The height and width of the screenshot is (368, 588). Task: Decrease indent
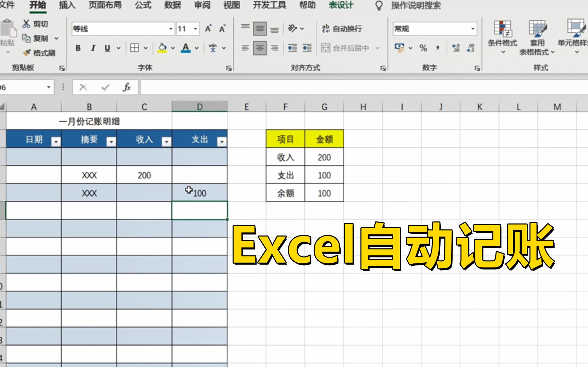click(x=292, y=48)
